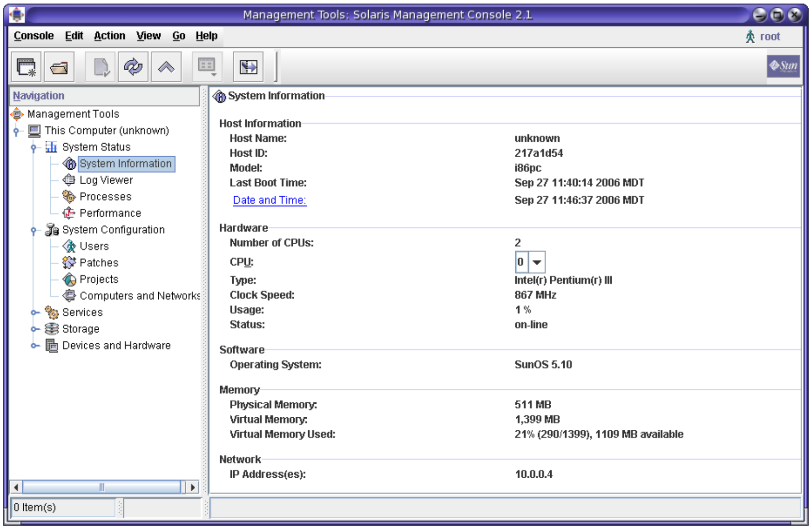Select Storage tree label
812x528 pixels.
pyautogui.click(x=81, y=329)
